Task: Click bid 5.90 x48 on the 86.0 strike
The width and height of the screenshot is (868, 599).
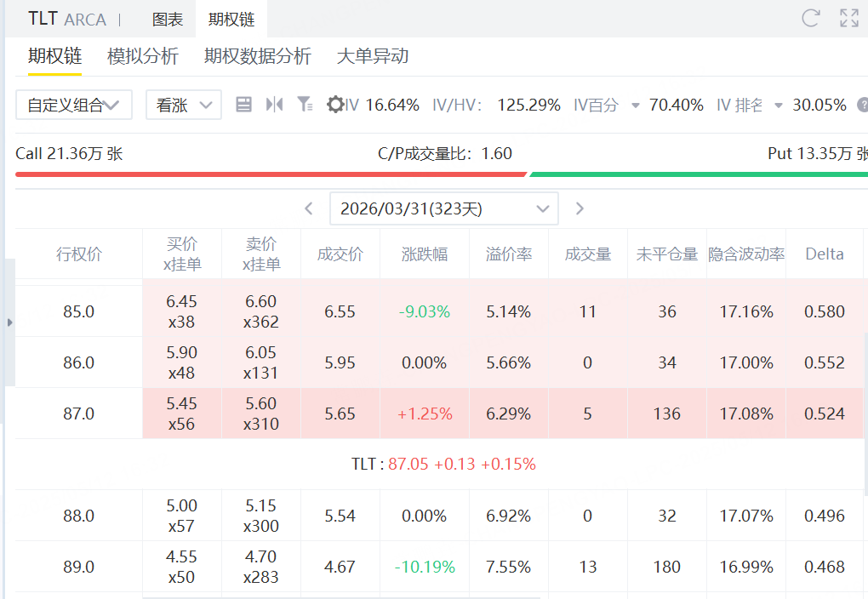Action: coord(181,362)
